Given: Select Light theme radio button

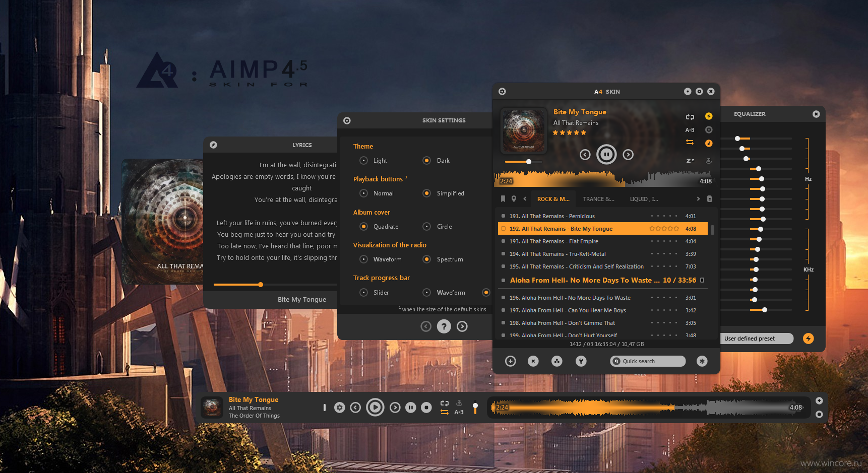Looking at the screenshot, I should point(363,161).
